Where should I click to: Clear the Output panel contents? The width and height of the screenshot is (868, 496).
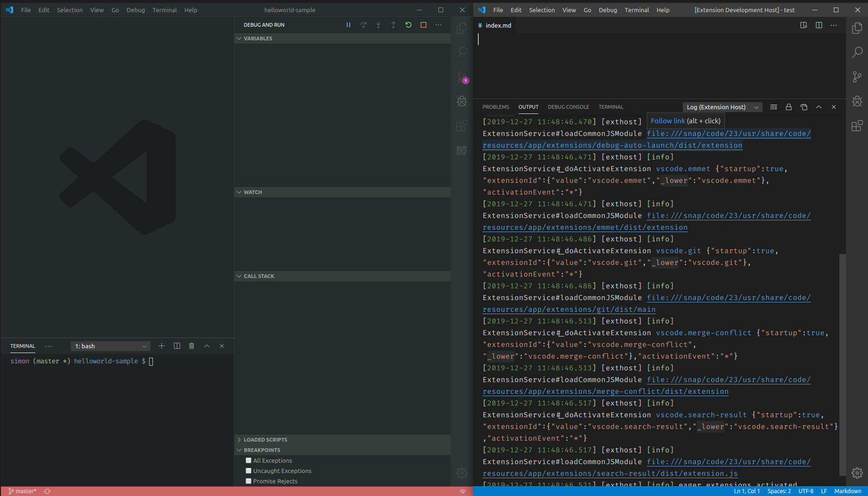pyautogui.click(x=773, y=107)
